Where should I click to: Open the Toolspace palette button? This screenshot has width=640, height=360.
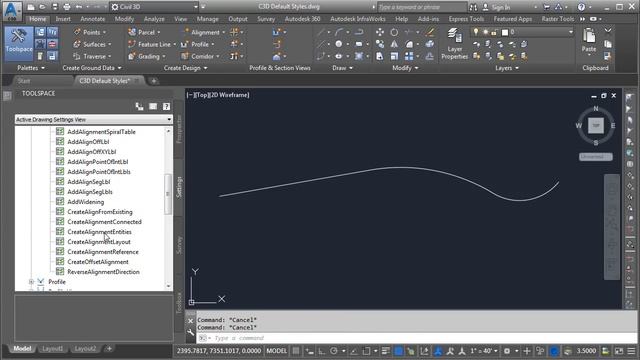(x=19, y=44)
